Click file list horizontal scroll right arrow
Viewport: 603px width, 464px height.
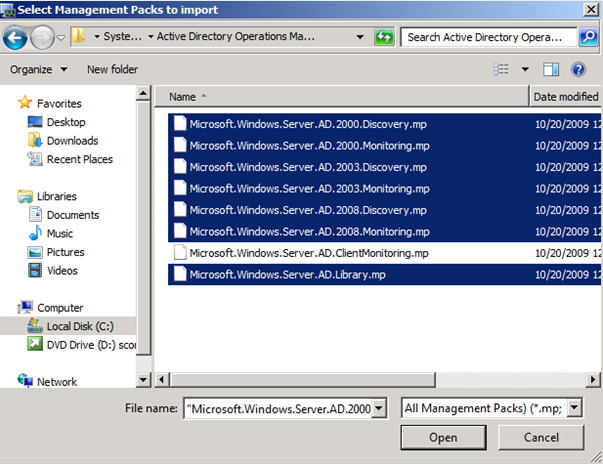pos(593,380)
